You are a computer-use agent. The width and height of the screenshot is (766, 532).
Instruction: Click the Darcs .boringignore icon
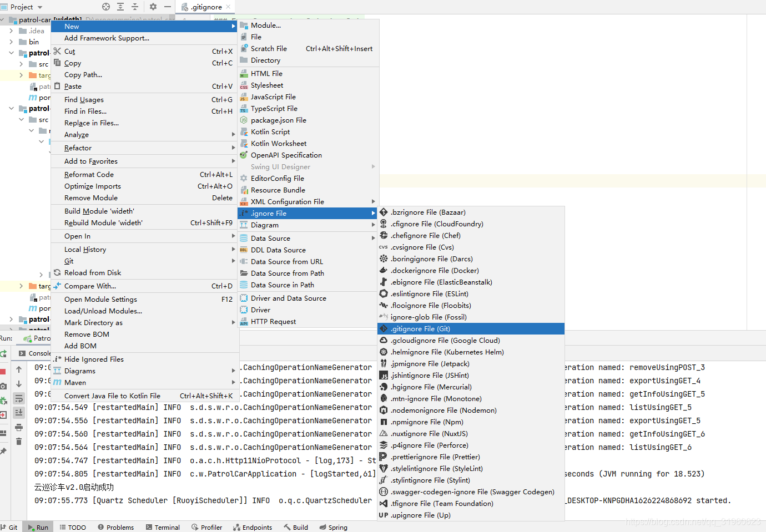pyautogui.click(x=384, y=259)
